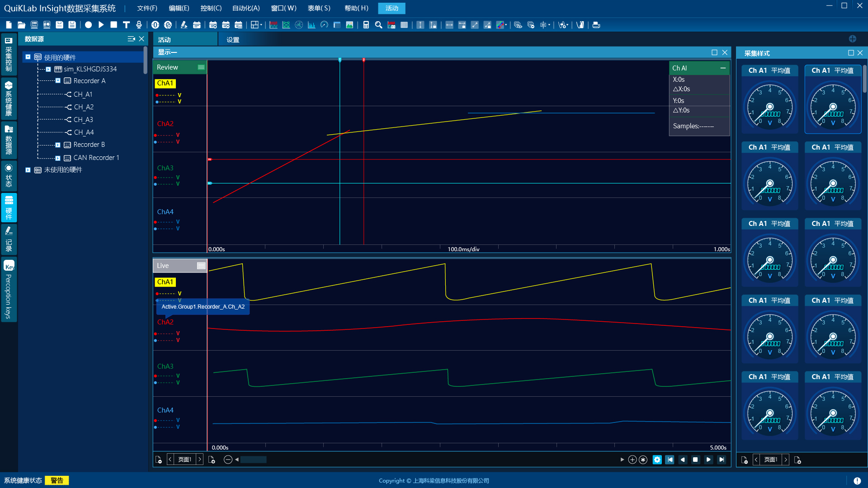Collapse the Recorder A tree node
Screen dimensions: 868x488
point(58,81)
